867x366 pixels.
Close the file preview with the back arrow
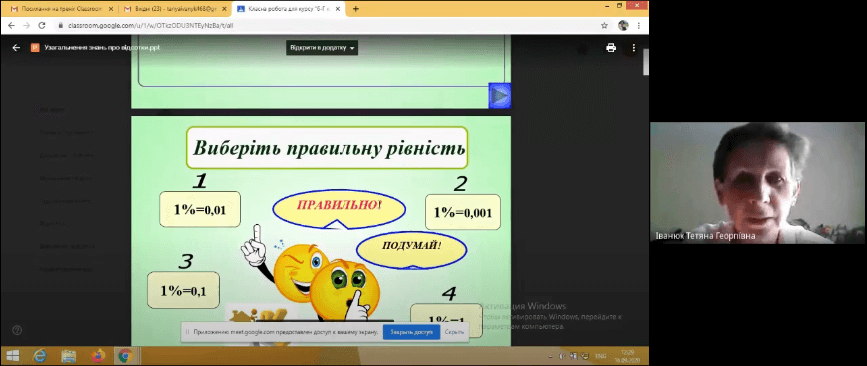coord(16,48)
